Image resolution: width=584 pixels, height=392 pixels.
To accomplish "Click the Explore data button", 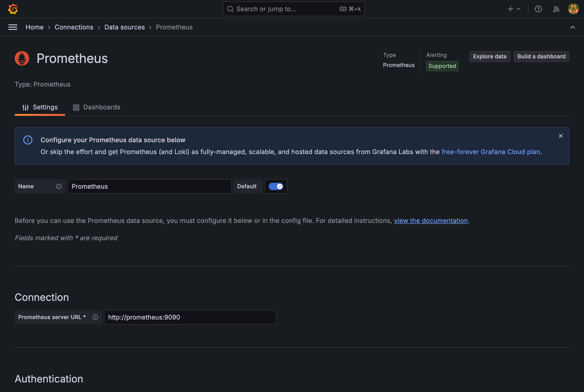I will [x=489, y=56].
